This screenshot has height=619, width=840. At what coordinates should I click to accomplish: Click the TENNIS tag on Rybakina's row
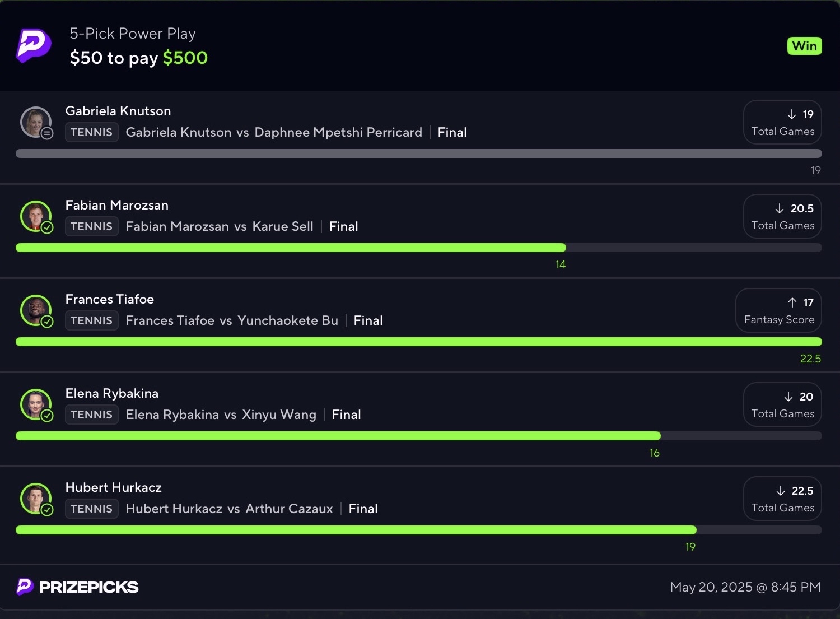(92, 415)
